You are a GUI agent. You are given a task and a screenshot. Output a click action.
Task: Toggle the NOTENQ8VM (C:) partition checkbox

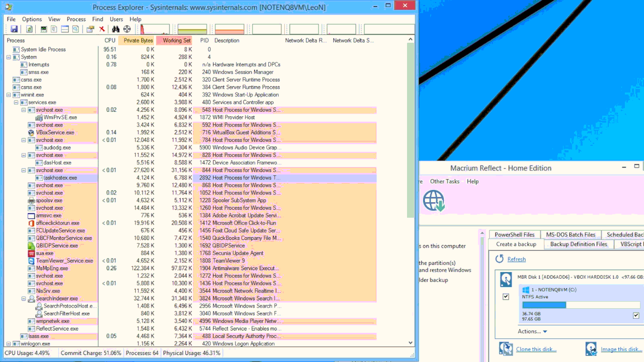coord(636,315)
